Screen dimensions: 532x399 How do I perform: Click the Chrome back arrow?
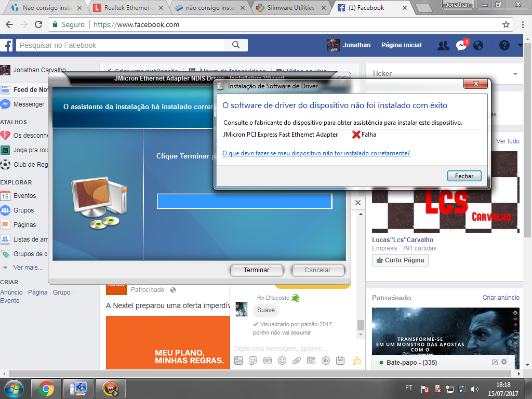tap(9, 24)
